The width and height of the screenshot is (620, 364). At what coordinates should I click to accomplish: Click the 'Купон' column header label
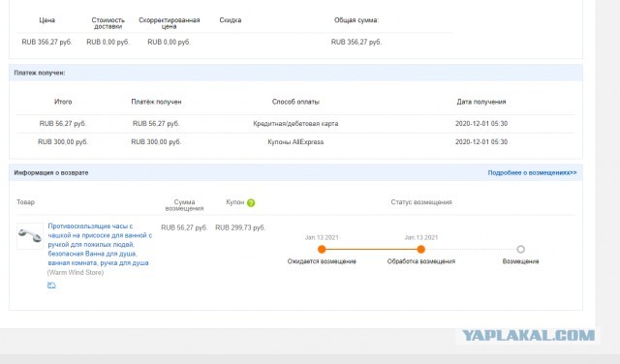234,202
